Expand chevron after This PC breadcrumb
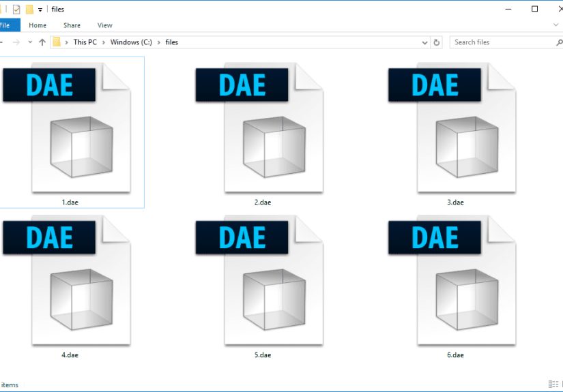 coord(104,42)
